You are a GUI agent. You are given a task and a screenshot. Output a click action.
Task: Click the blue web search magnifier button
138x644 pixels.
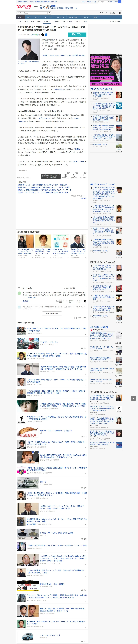click(x=120, y=2)
